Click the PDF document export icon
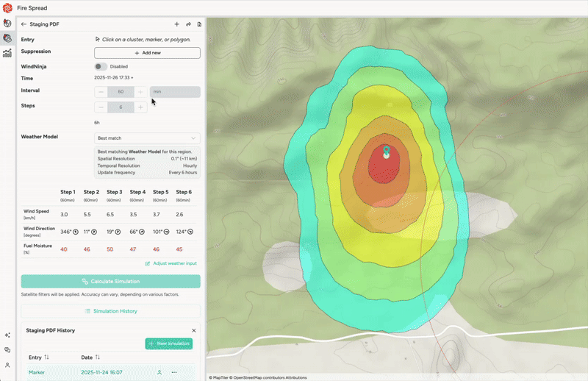 tap(199, 24)
